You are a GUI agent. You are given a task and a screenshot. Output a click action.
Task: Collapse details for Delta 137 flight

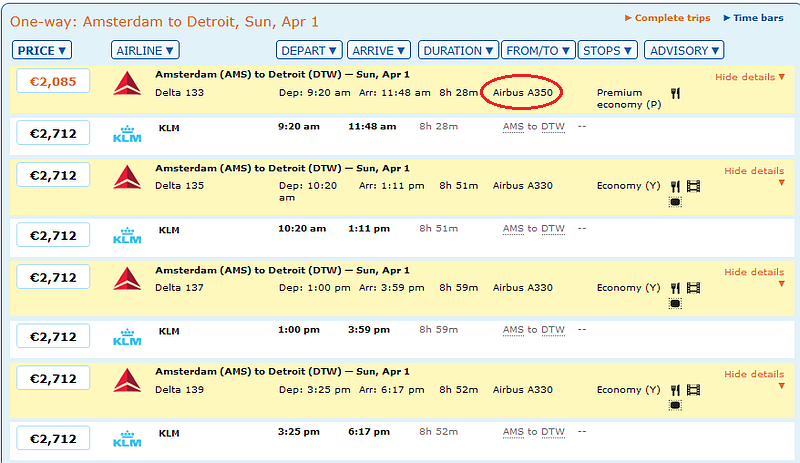(754, 277)
